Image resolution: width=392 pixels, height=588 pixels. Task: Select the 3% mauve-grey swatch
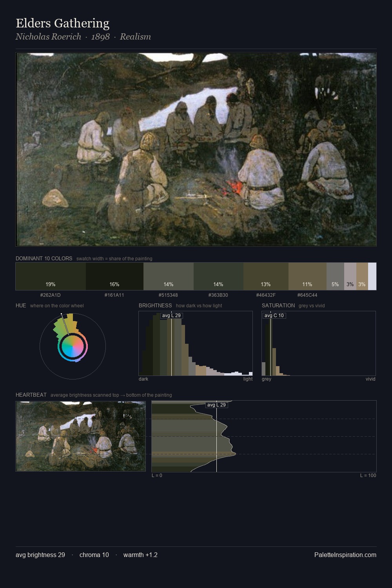[350, 276]
